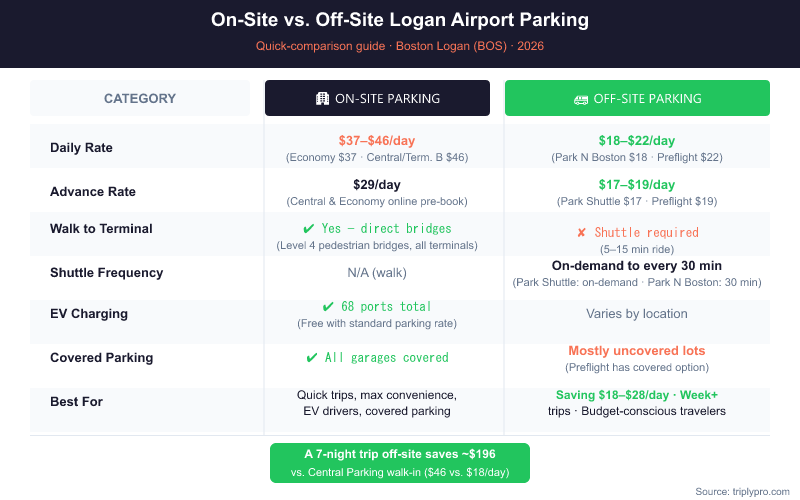
Task: Click the Shuttle Frequency row label
Action: pyautogui.click(x=106, y=273)
